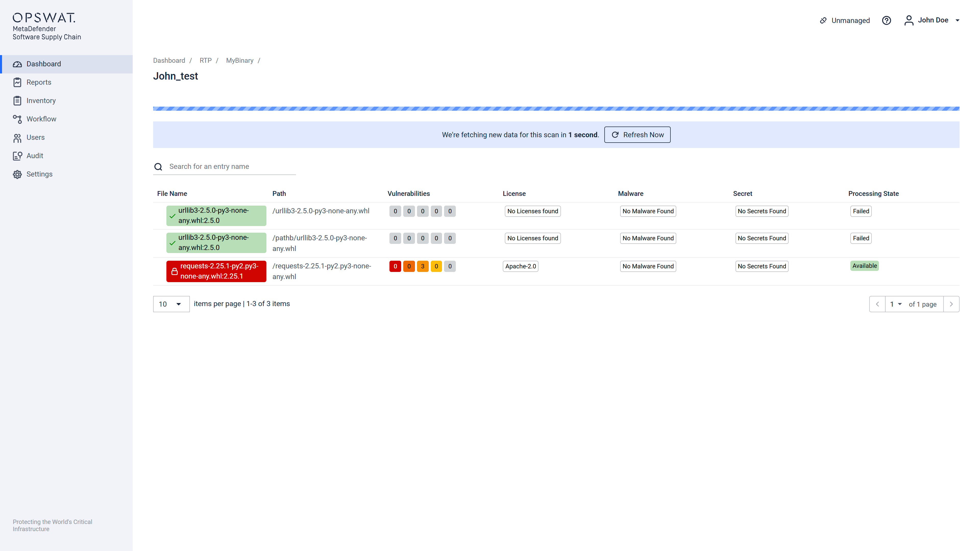Click the Path column header
Image resolution: width=980 pixels, height=551 pixels.
(x=279, y=194)
